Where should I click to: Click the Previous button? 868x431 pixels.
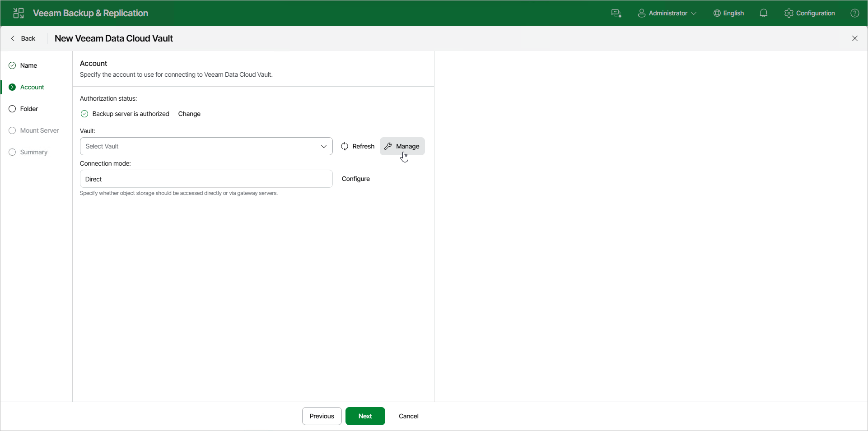322,416
